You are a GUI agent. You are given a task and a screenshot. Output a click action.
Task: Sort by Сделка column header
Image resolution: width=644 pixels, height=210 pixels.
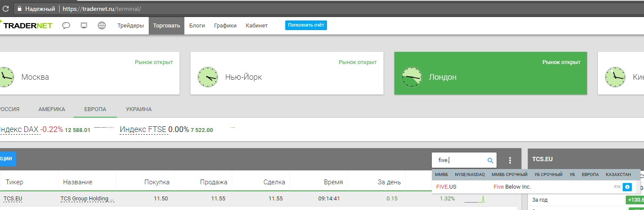[274, 182]
